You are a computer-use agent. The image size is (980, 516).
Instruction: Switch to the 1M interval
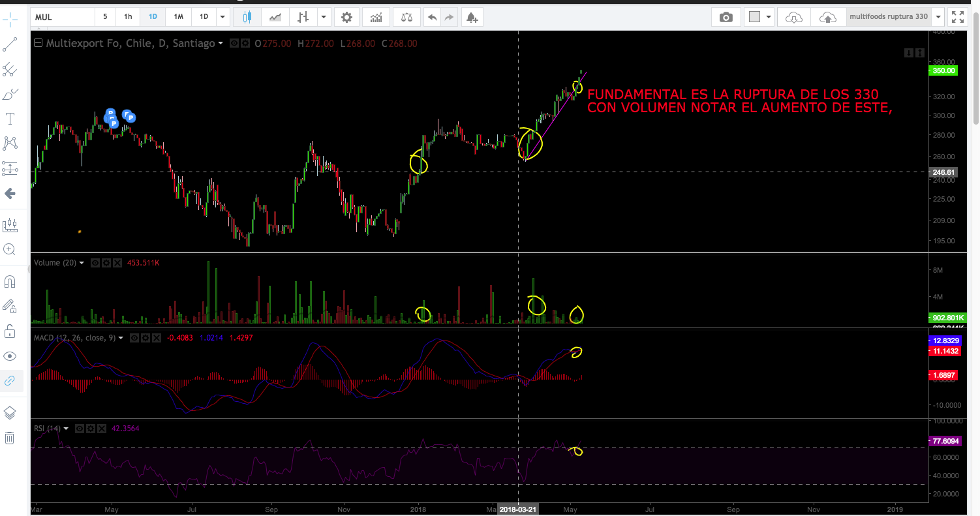(178, 17)
